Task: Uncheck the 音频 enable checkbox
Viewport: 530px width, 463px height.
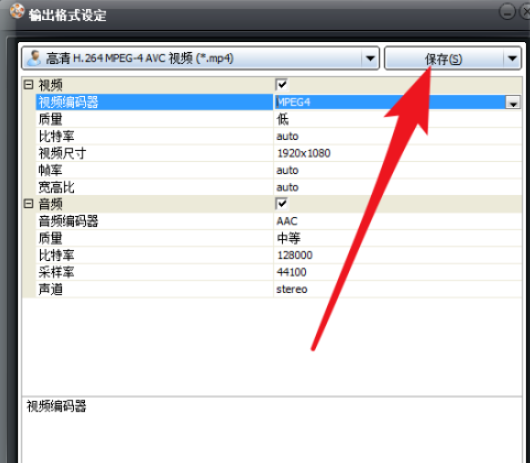Action: [x=282, y=203]
